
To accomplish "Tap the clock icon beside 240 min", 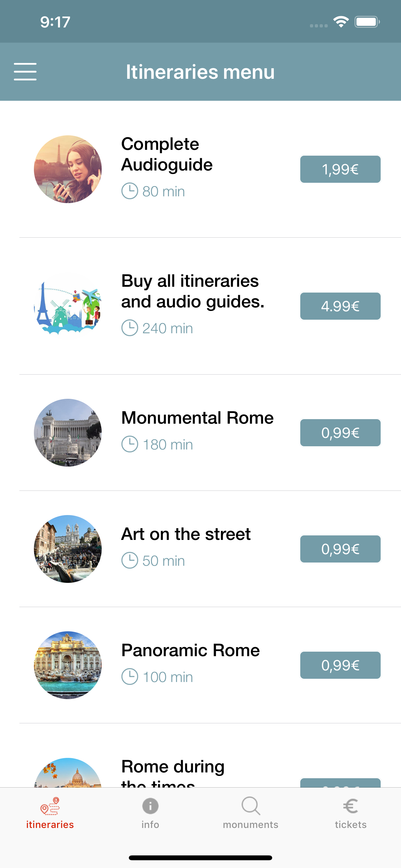I will pyautogui.click(x=129, y=328).
